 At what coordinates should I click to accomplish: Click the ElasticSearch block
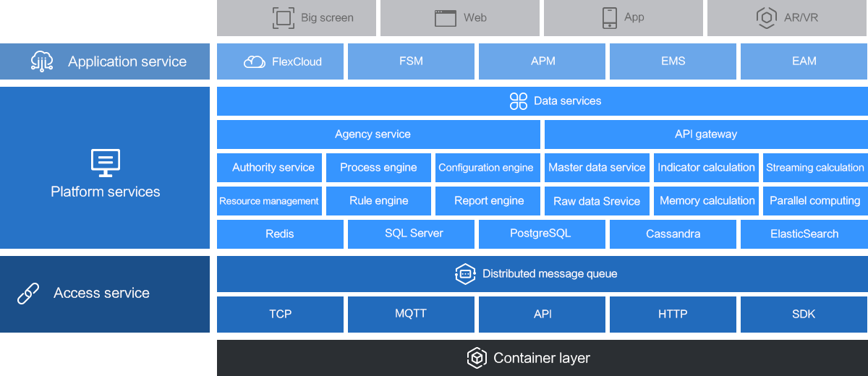(804, 234)
